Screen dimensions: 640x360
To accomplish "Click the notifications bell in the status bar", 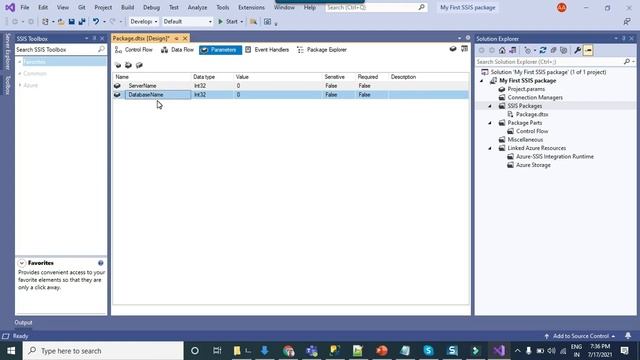I will pyautogui.click(x=628, y=336).
